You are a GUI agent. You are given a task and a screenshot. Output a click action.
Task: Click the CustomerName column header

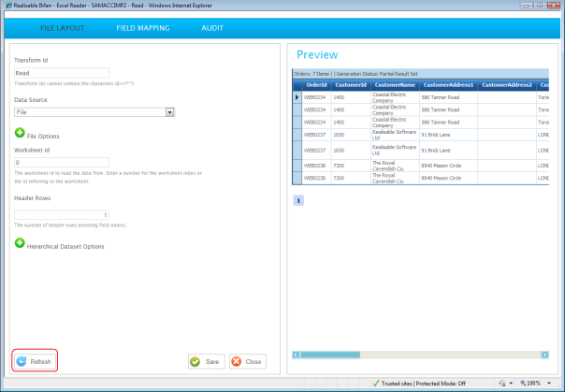click(x=394, y=85)
